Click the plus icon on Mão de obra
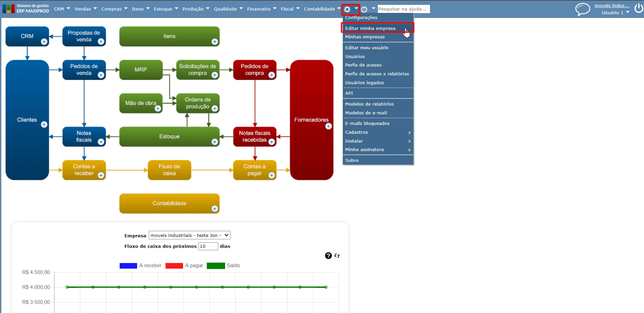This screenshot has width=644, height=313. pos(158,108)
